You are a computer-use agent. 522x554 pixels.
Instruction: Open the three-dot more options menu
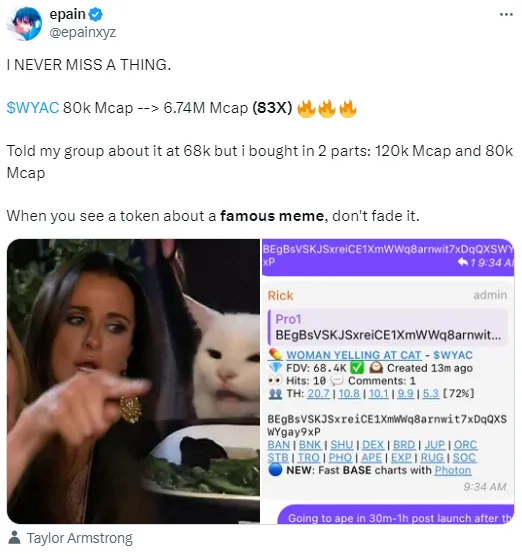[506, 14]
